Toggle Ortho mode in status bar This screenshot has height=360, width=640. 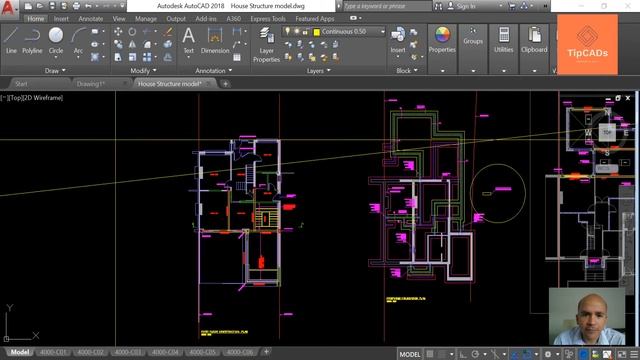tap(463, 354)
